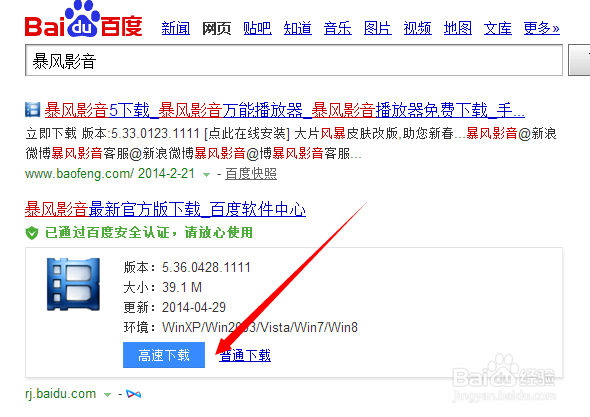This screenshot has width=590, height=417.
Task: Click the blue bowtie icon after rj.baidu.com
Action: (x=134, y=394)
